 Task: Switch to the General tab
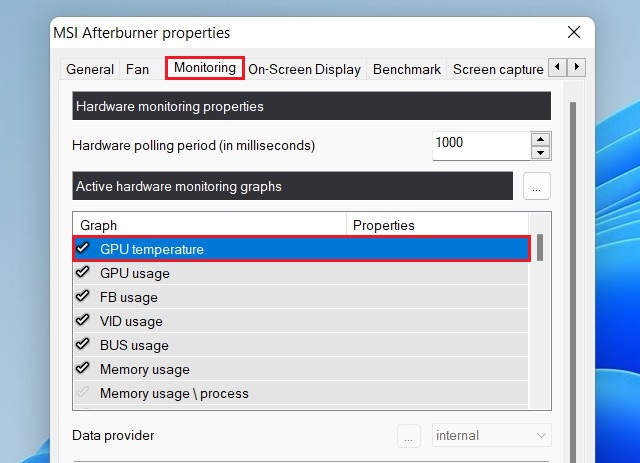[x=90, y=69]
